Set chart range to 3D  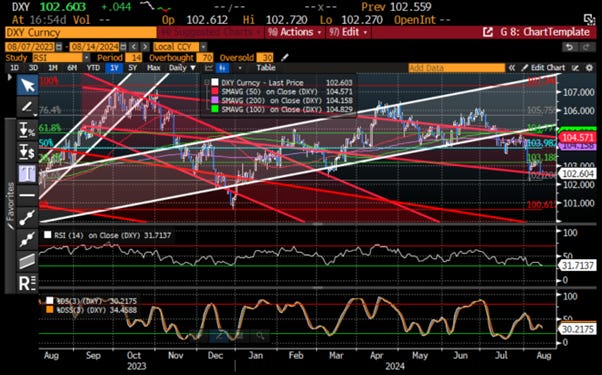pos(33,68)
